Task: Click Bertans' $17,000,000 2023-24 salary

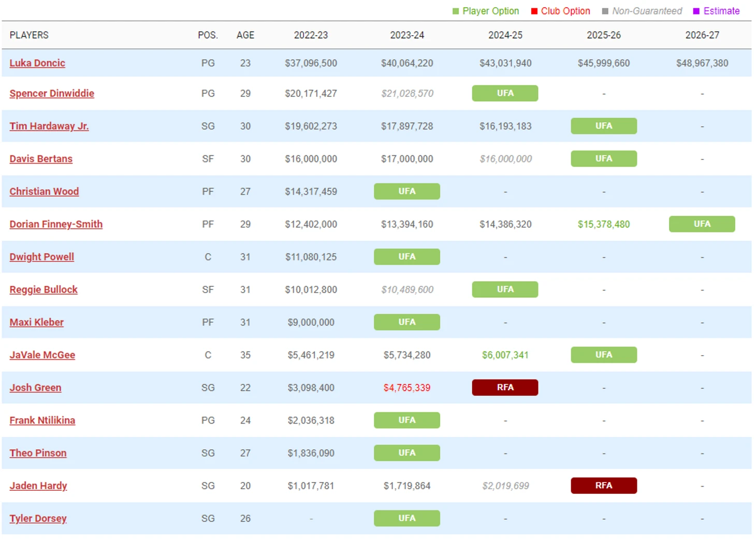Action: pyautogui.click(x=407, y=159)
